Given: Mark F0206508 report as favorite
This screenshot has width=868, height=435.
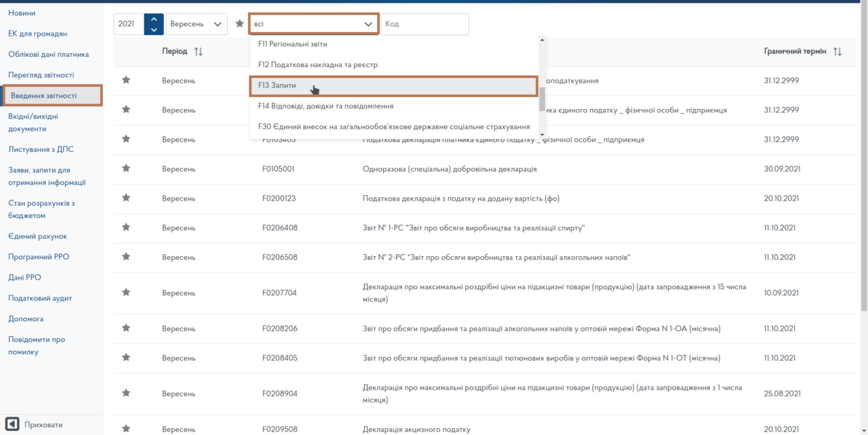Looking at the screenshot, I should tap(125, 257).
